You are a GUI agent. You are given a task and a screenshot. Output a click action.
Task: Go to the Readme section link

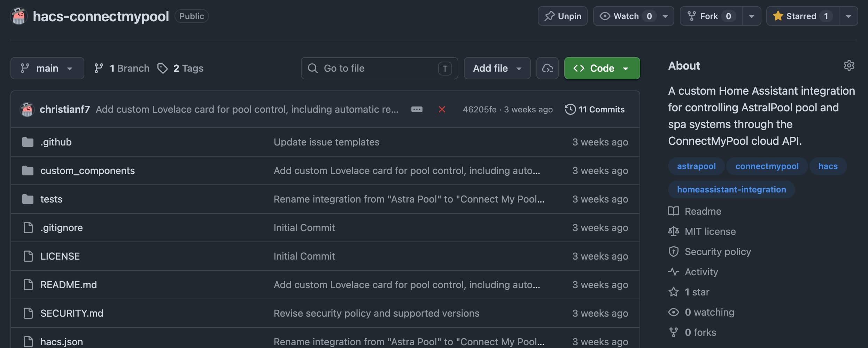tap(703, 211)
